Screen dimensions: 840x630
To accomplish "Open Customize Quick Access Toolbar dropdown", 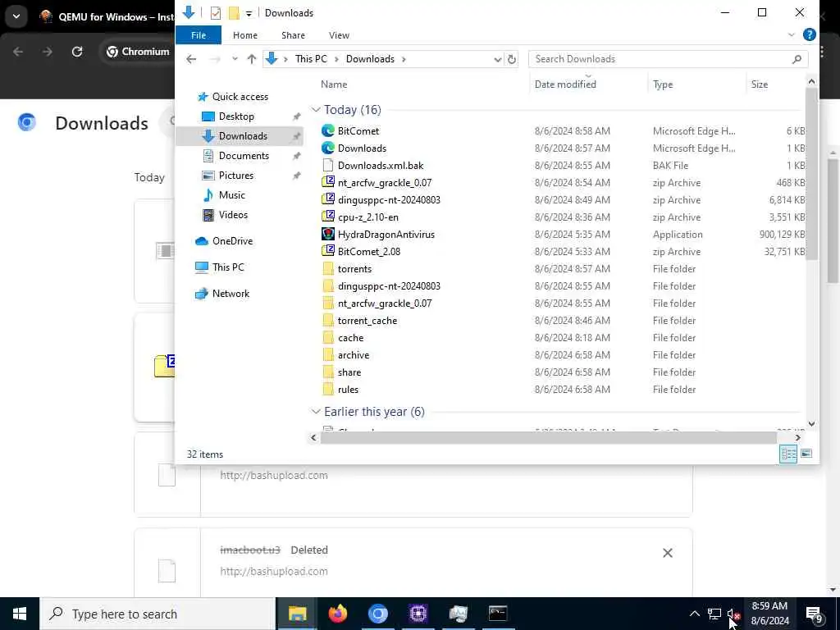I will [249, 13].
